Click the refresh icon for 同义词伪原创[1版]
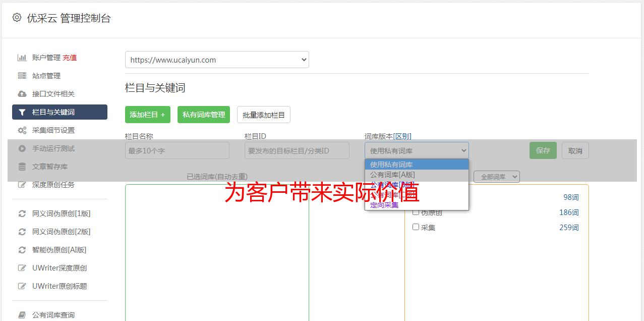The width and height of the screenshot is (644, 321). tap(22, 213)
